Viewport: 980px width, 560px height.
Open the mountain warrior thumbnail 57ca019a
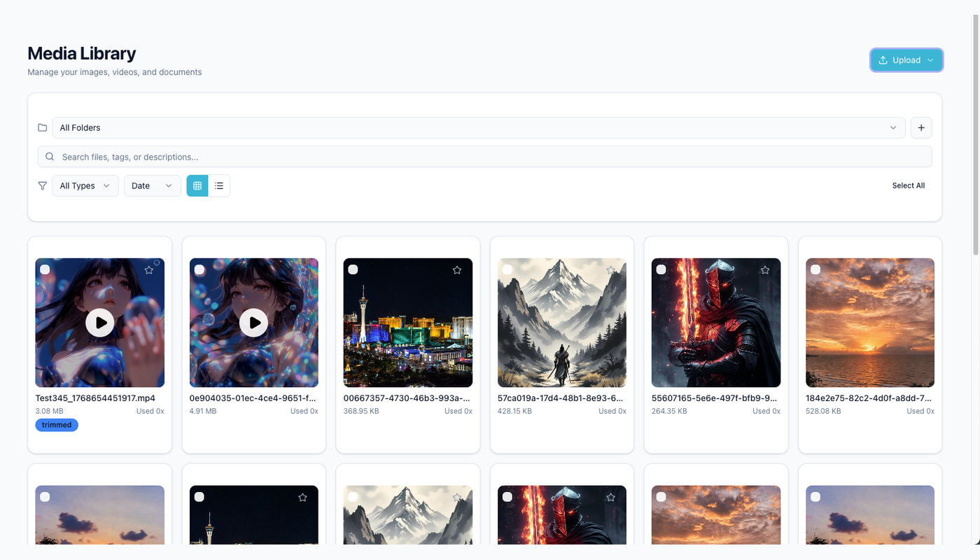(x=562, y=323)
